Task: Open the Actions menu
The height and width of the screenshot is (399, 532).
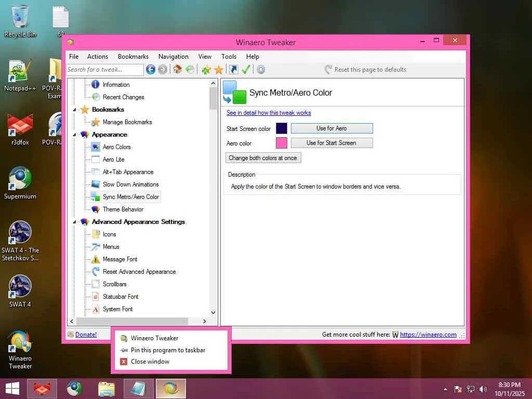Action: 97,56
